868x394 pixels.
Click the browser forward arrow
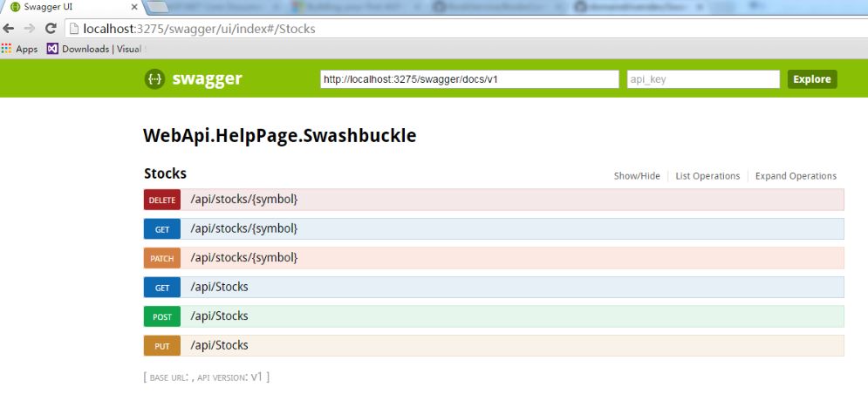point(30,29)
